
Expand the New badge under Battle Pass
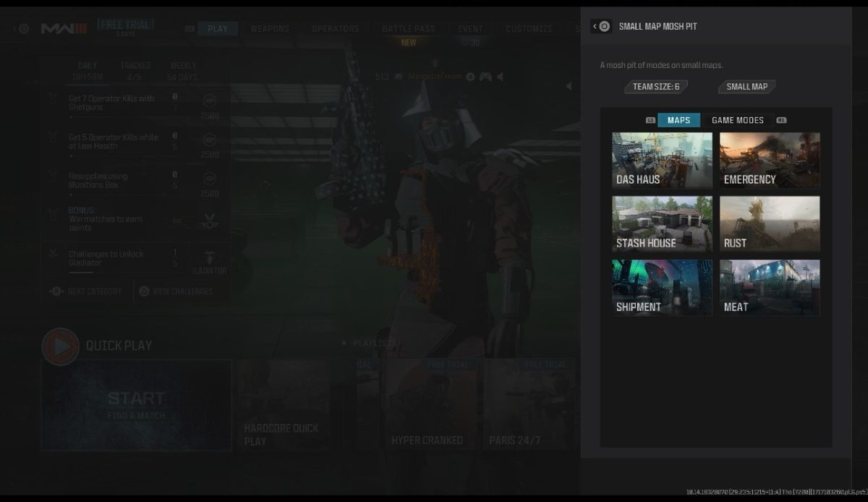tap(408, 42)
